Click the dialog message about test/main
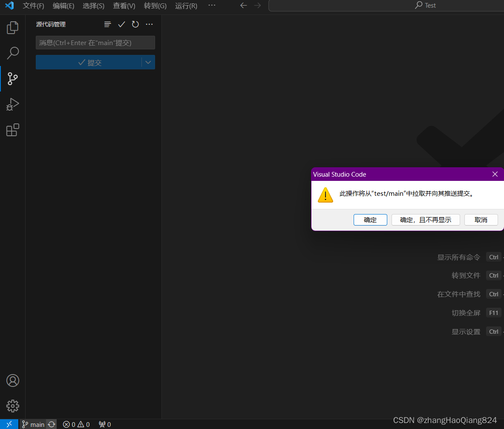The image size is (504, 429). point(407,194)
